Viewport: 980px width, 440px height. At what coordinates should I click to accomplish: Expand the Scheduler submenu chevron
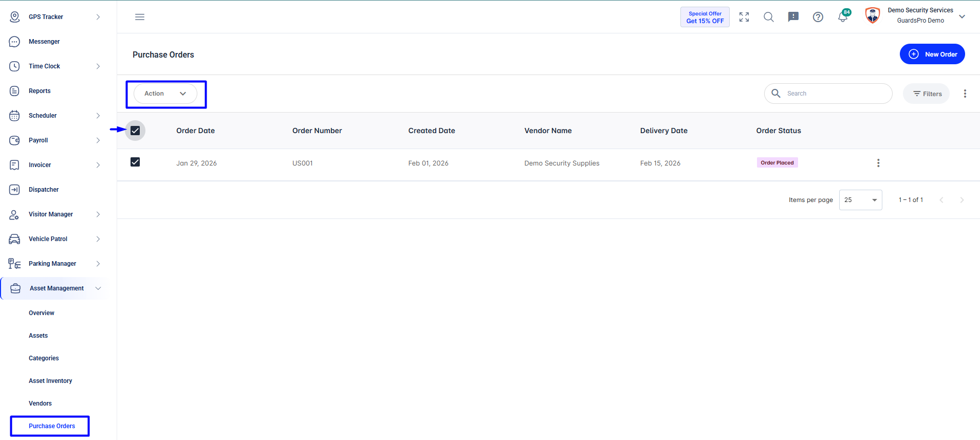[98, 116]
